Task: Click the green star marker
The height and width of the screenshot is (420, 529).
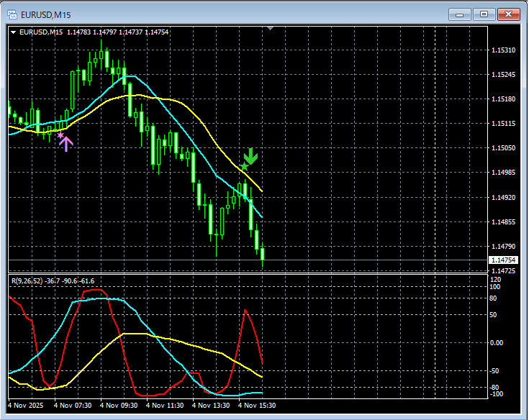Action: click(244, 166)
